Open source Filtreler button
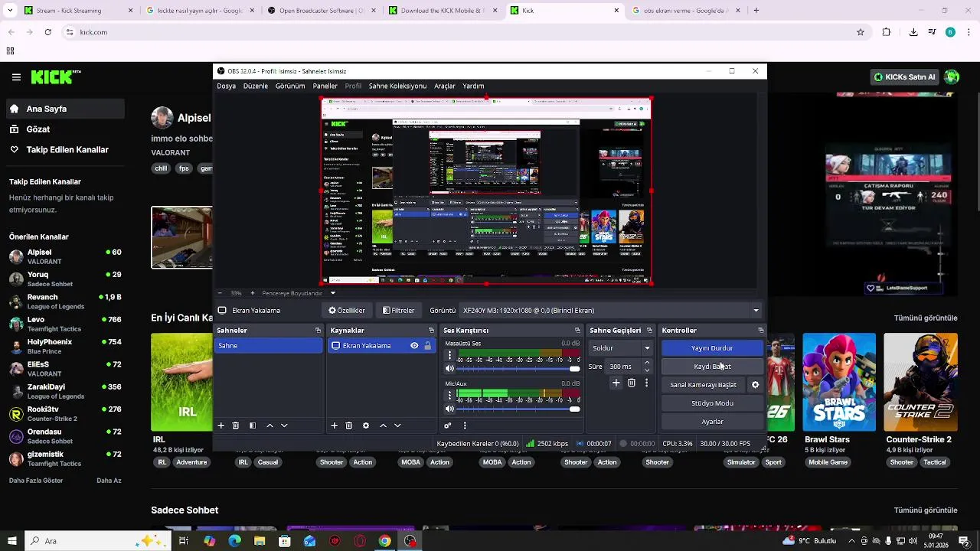Screen dimensions: 980x551 398,311
